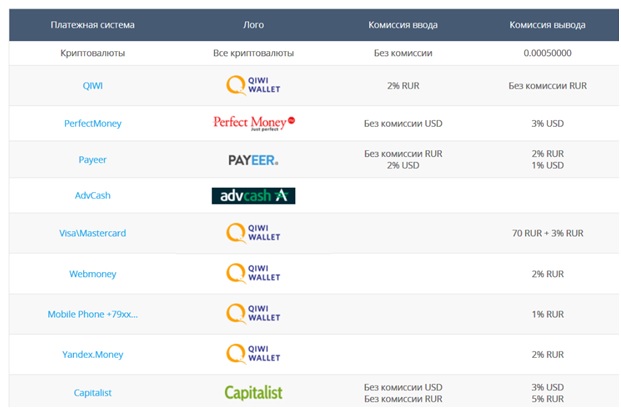Click the Capitalist payment system link

[93, 393]
